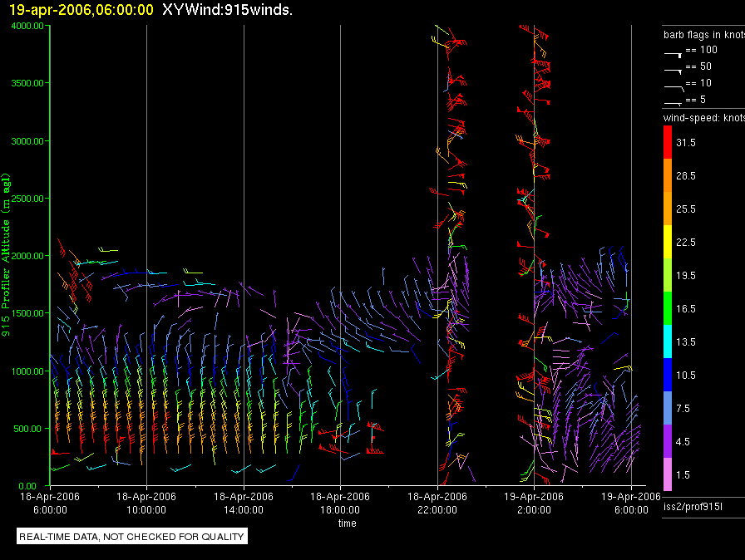Click the 50-knot barb flag legend symbol
745x560 pixels.
pos(673,68)
